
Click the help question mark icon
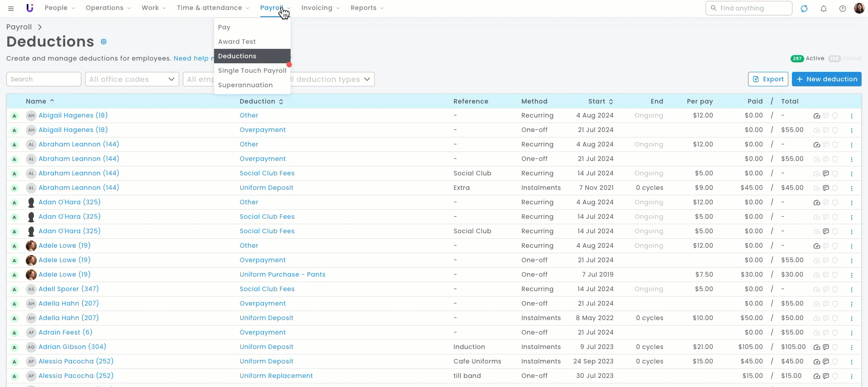(843, 8)
